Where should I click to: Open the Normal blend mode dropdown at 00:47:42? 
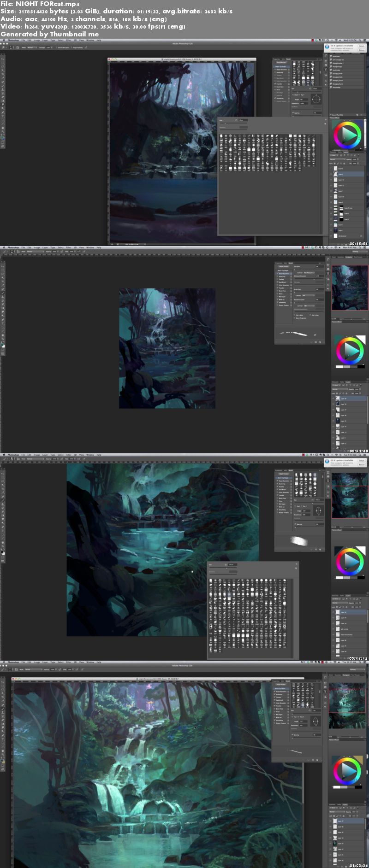pos(339,603)
